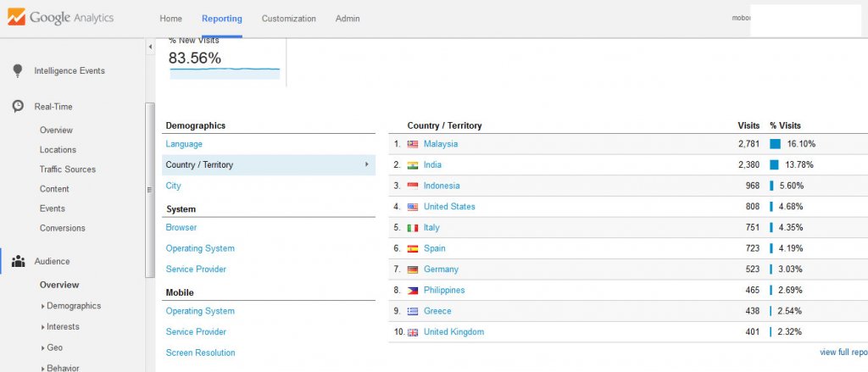Collapse the sidebar with the arrow handle
This screenshot has width=868, height=372.
point(150,47)
